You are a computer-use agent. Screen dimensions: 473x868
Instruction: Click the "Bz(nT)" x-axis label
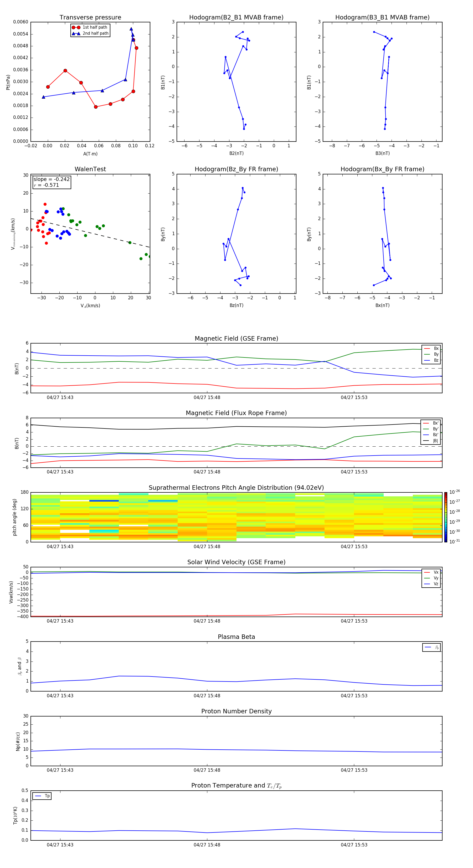click(236, 305)
